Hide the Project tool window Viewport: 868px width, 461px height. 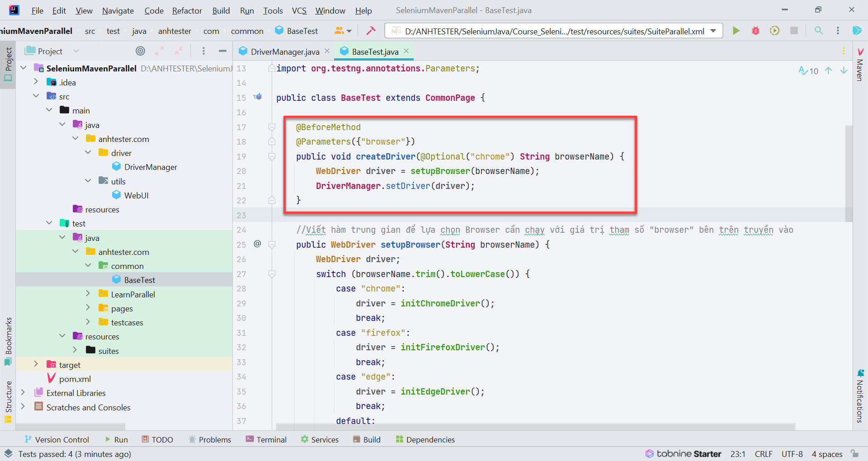click(222, 51)
